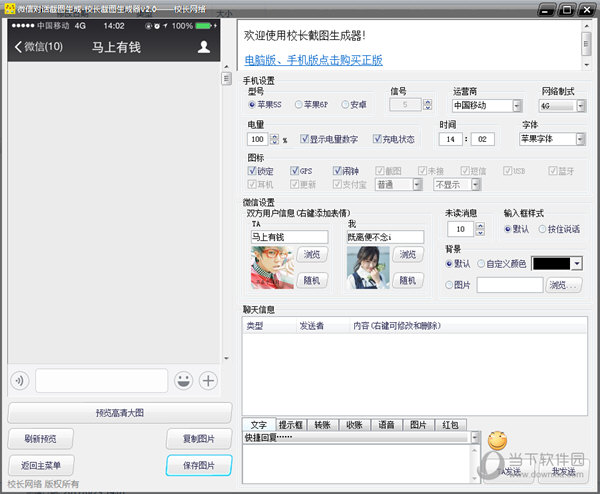This screenshot has height=494, width=600.
Task: Click 预览高清大图 button
Action: (120, 413)
